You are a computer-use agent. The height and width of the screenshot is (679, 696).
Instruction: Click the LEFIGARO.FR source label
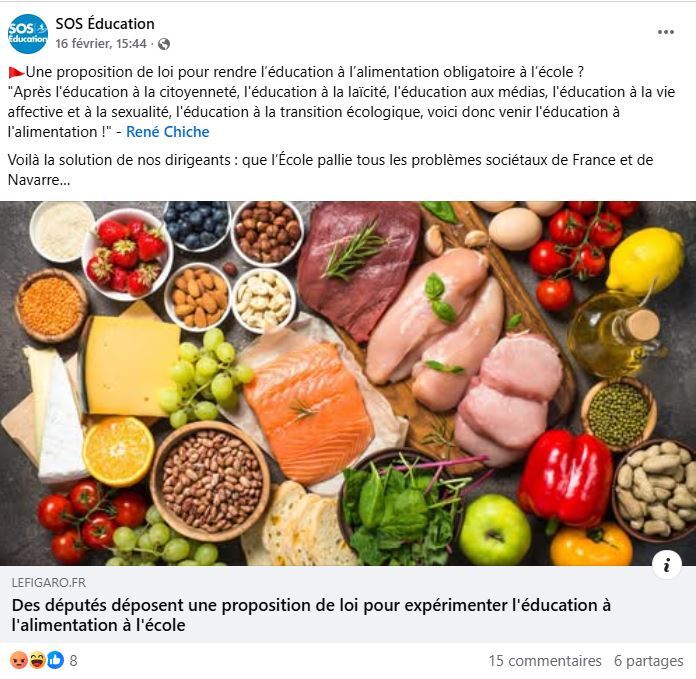(x=49, y=582)
